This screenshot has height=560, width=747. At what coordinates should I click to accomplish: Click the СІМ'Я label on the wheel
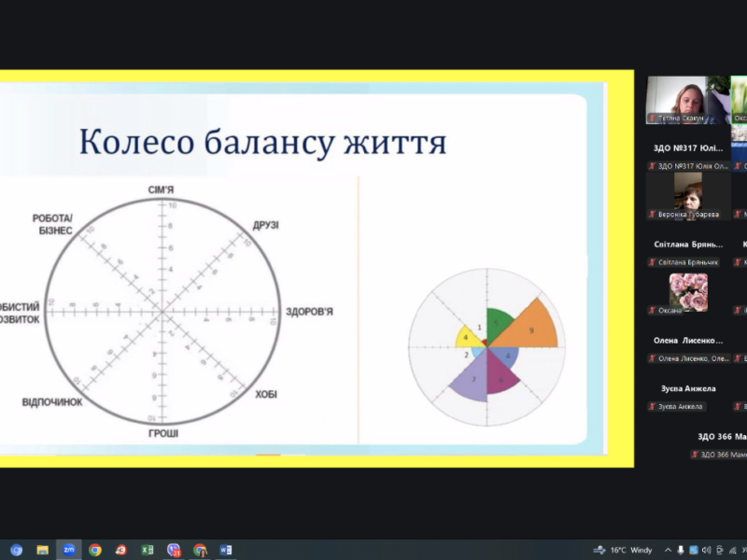pyautogui.click(x=161, y=190)
